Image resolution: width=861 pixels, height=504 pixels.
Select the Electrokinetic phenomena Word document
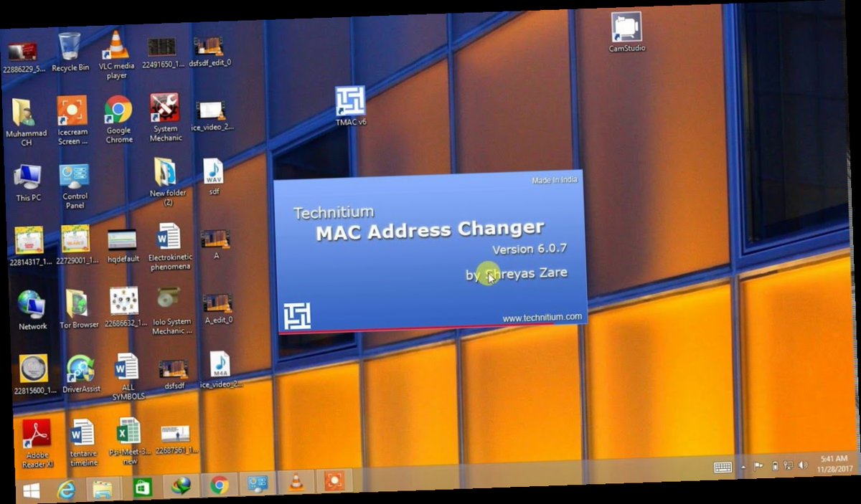click(170, 247)
